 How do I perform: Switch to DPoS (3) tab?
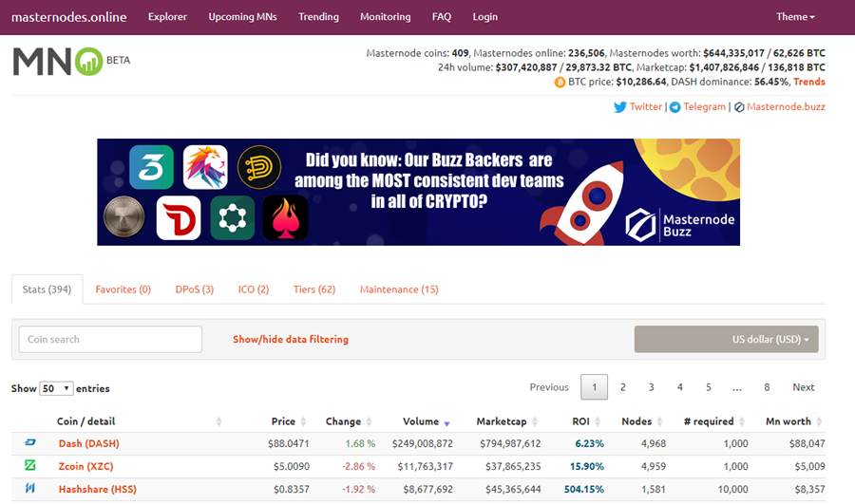[x=195, y=289]
